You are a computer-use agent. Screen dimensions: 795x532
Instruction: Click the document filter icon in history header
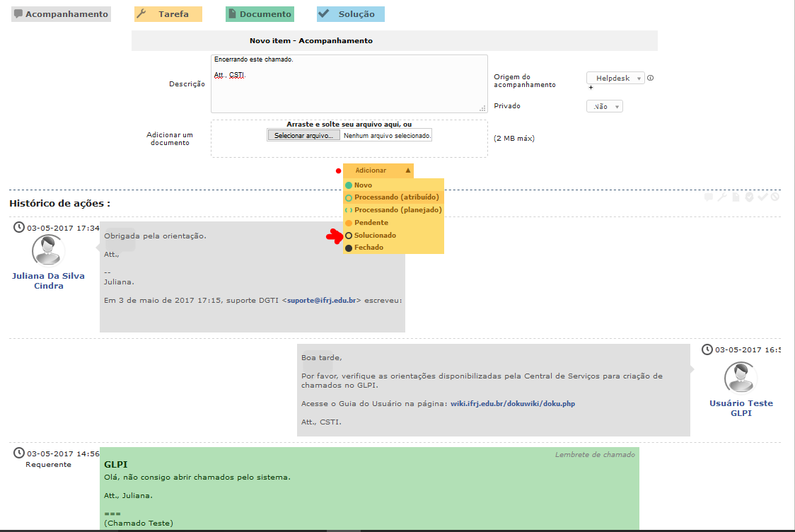click(735, 197)
